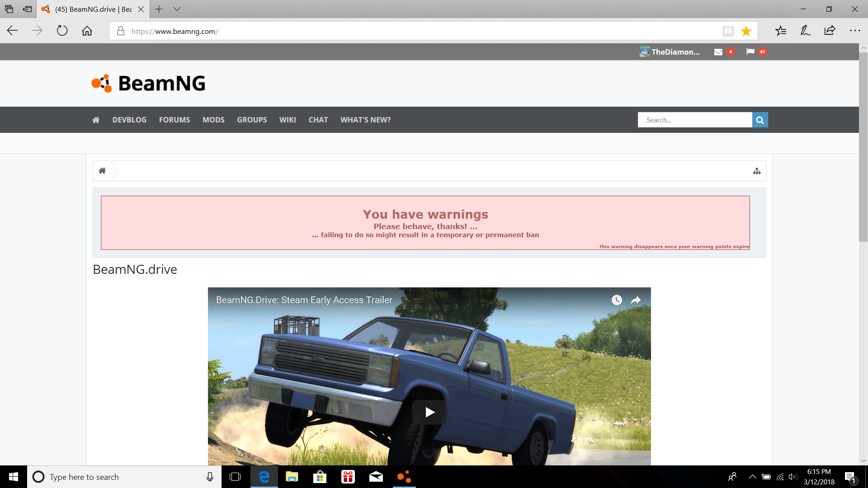This screenshot has width=868, height=488.
Task: Click the taskbar clock
Action: pos(819,477)
